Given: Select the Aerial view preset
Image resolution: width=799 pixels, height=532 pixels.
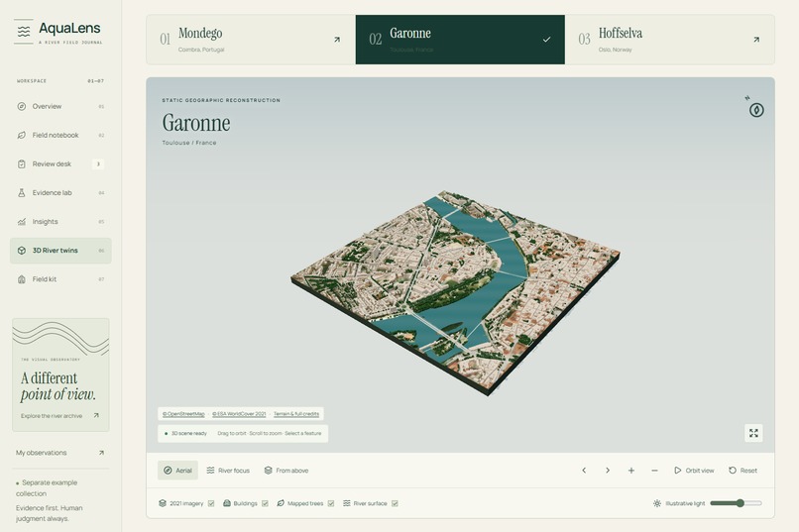Looking at the screenshot, I should tap(177, 471).
